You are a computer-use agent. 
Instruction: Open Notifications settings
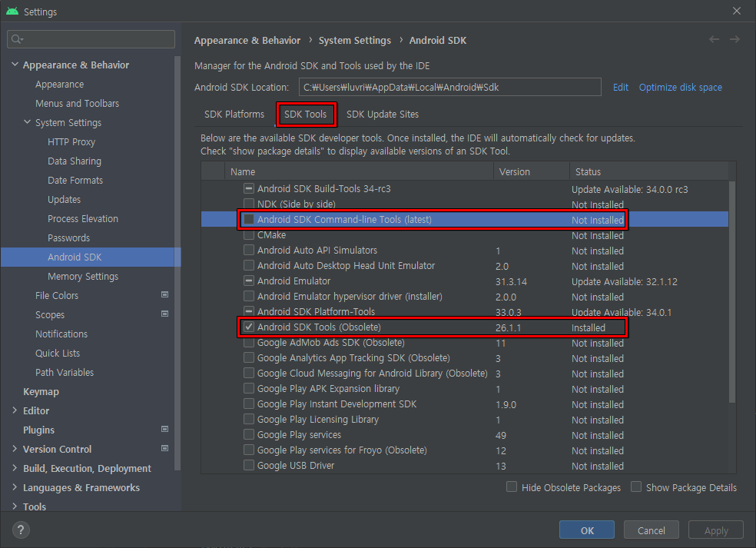61,334
